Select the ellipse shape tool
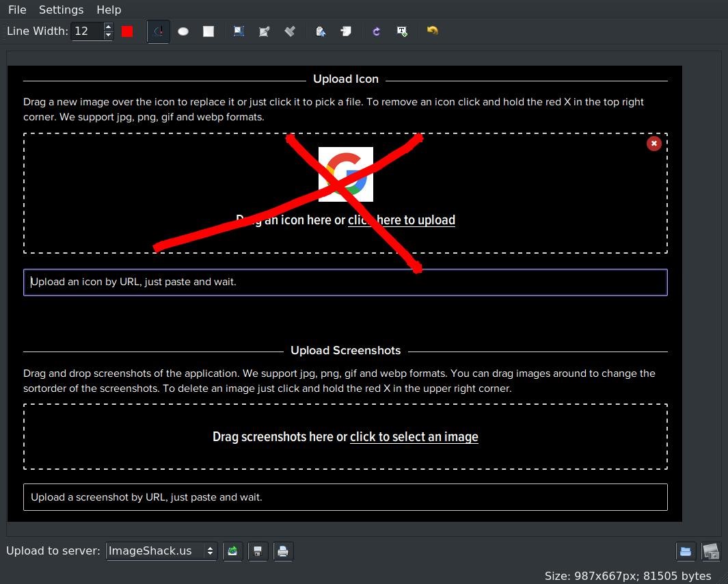728x584 pixels. coord(183,31)
